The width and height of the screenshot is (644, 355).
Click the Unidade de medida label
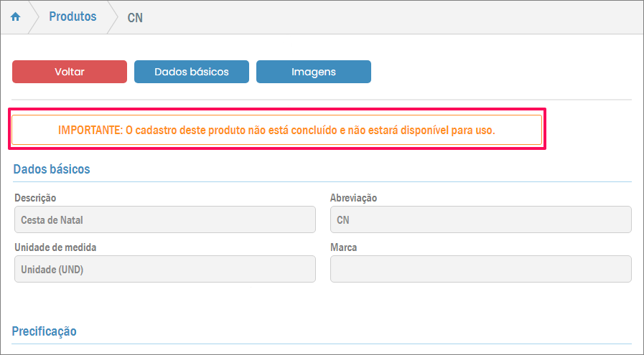click(x=55, y=247)
